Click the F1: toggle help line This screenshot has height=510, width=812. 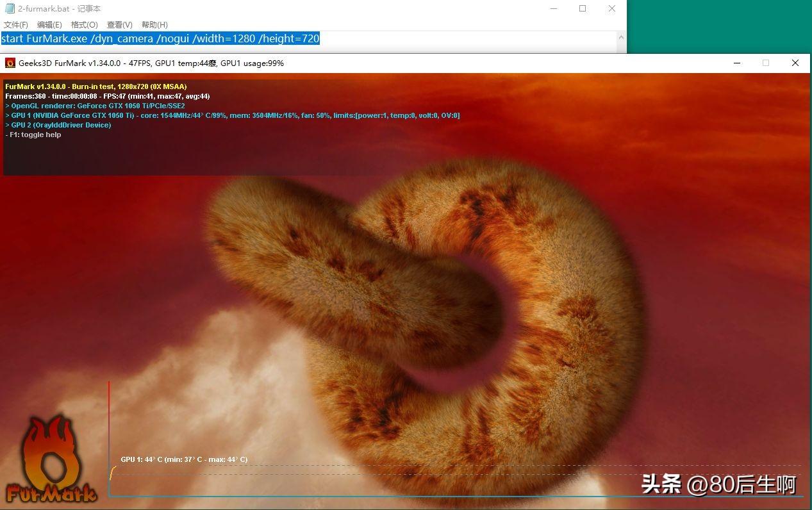pos(33,135)
